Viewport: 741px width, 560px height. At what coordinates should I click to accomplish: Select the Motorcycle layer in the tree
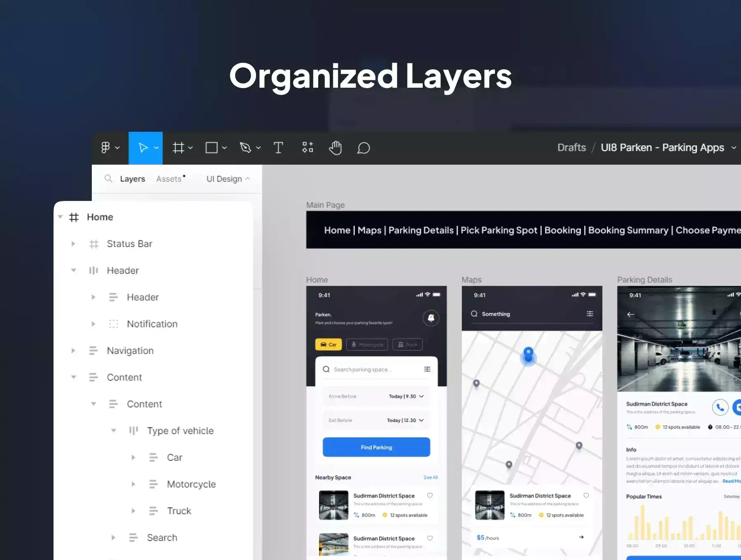tap(191, 484)
